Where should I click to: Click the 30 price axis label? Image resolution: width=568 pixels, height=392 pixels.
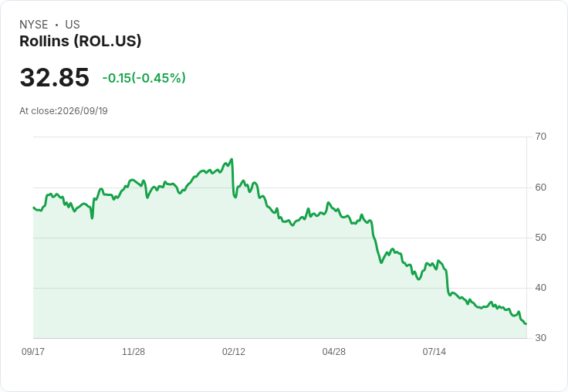[x=540, y=338]
